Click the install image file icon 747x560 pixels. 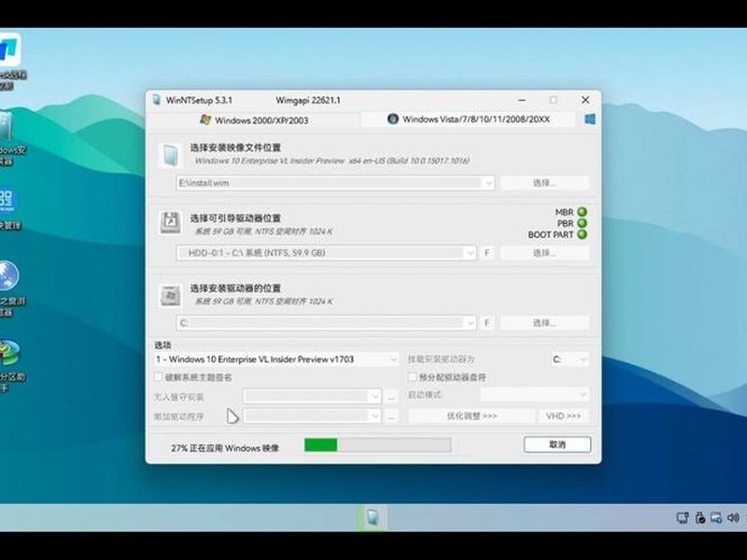(x=170, y=155)
